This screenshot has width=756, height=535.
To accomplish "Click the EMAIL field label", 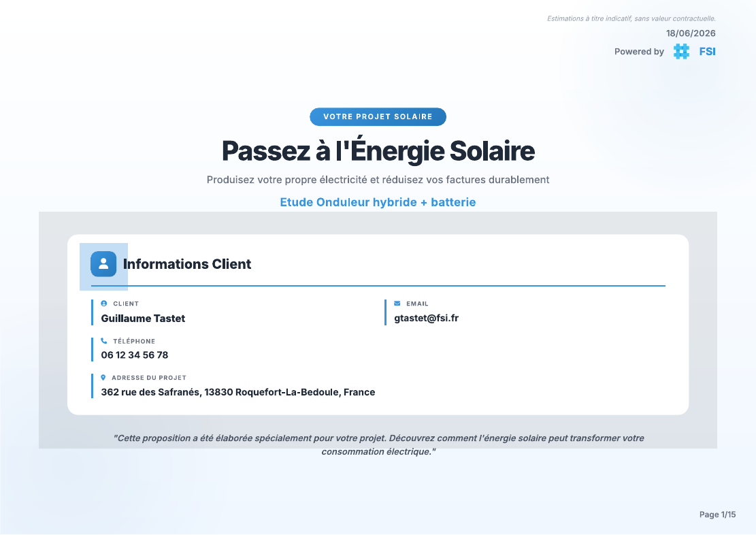I will tap(418, 304).
